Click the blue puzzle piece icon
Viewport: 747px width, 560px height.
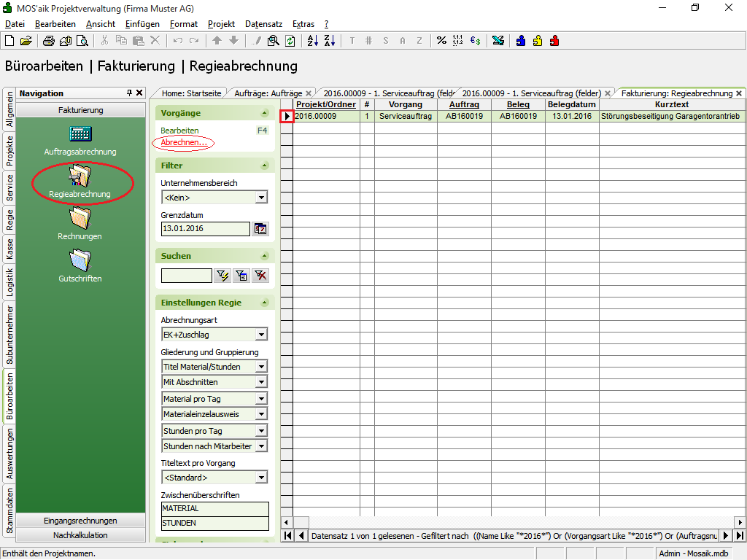[521, 41]
